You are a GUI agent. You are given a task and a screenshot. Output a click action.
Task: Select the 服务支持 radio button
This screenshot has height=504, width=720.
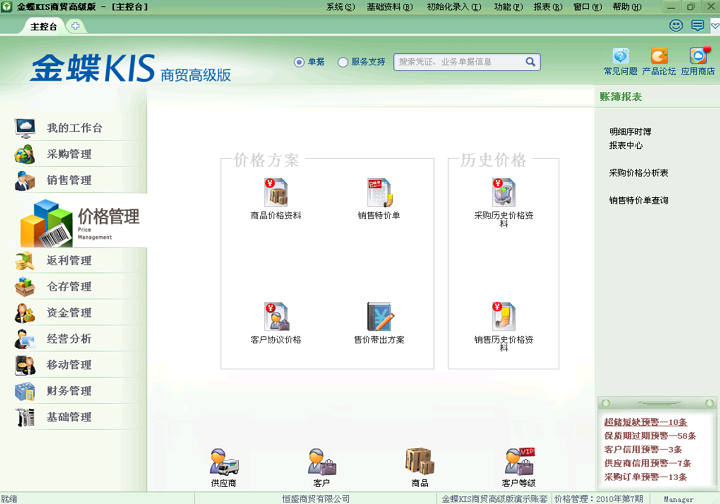343,62
